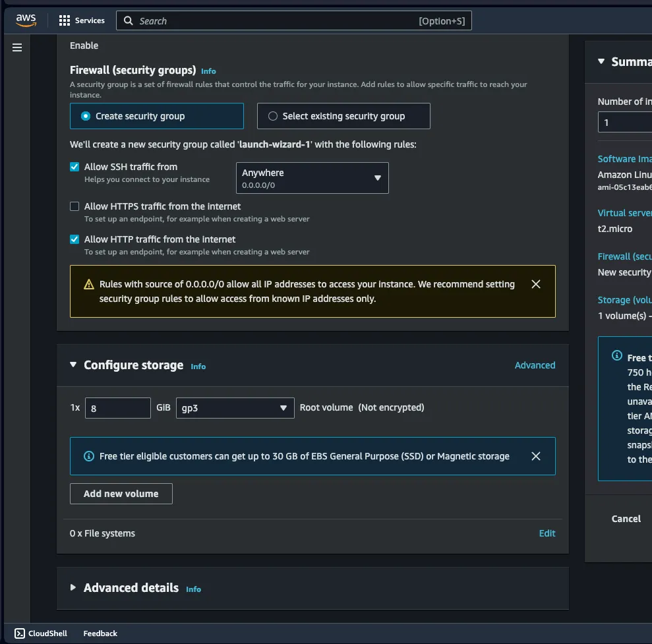652x644 pixels.
Task: Click Add new volume button
Action: coord(121,494)
